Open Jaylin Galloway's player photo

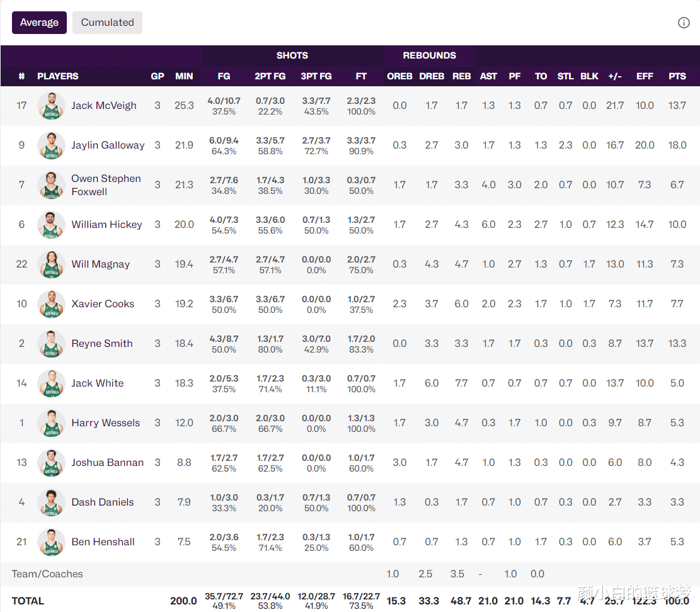coord(51,145)
